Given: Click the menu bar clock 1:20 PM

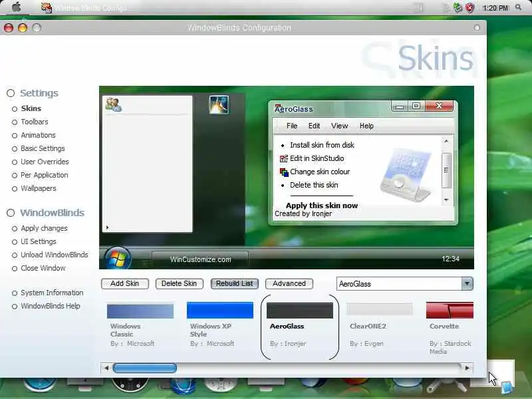Looking at the screenshot, I should point(495,7).
